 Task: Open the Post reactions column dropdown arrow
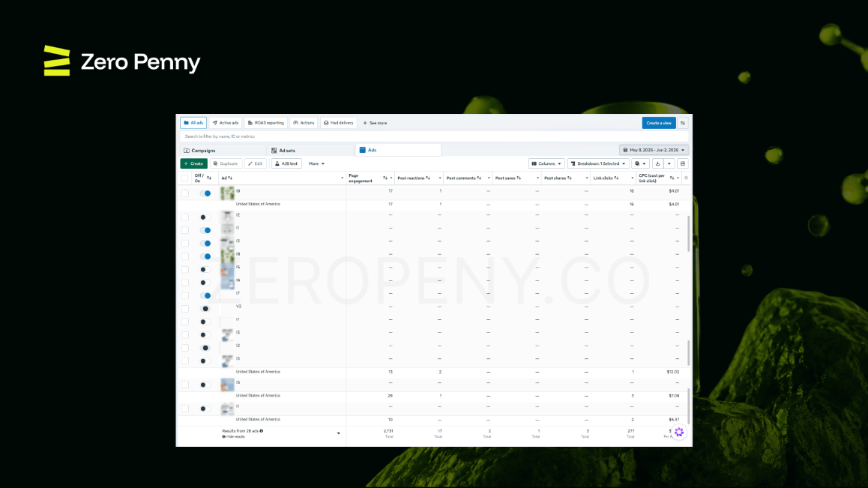coord(439,178)
